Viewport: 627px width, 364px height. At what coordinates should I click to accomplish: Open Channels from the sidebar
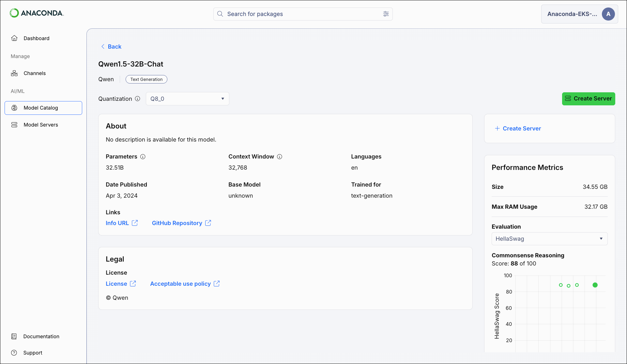tap(35, 73)
